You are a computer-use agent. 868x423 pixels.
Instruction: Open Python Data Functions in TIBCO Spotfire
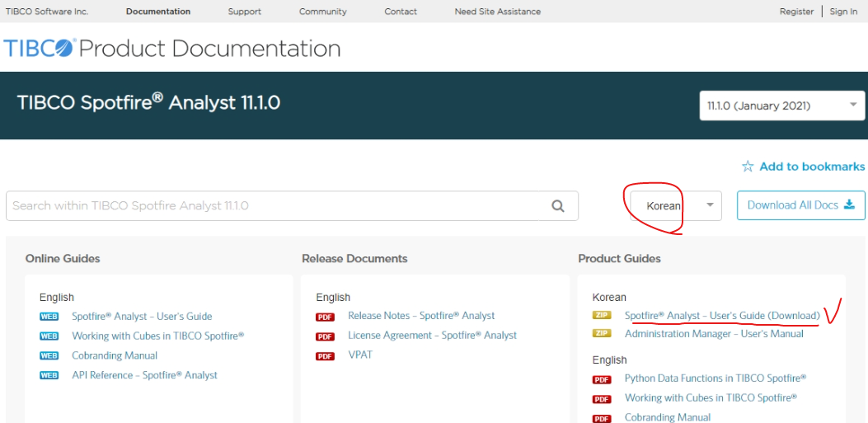(716, 378)
